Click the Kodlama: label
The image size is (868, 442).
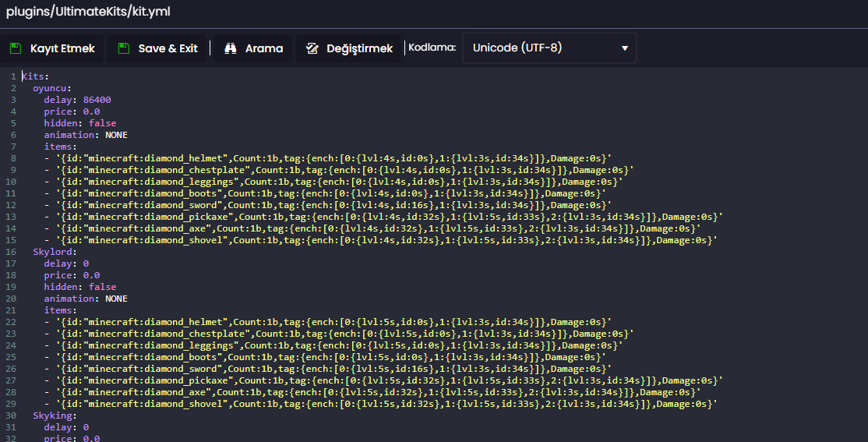pyautogui.click(x=432, y=48)
